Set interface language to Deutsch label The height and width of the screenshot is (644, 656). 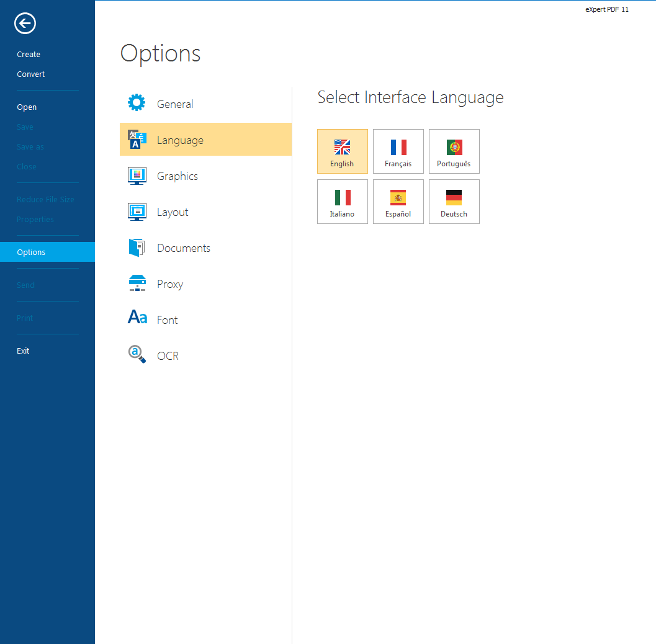click(454, 213)
